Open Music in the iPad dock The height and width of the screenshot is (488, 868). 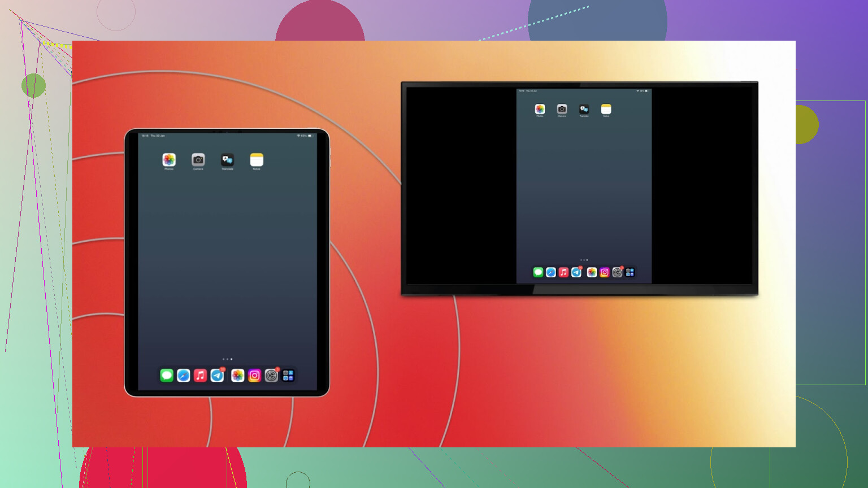pyautogui.click(x=200, y=376)
